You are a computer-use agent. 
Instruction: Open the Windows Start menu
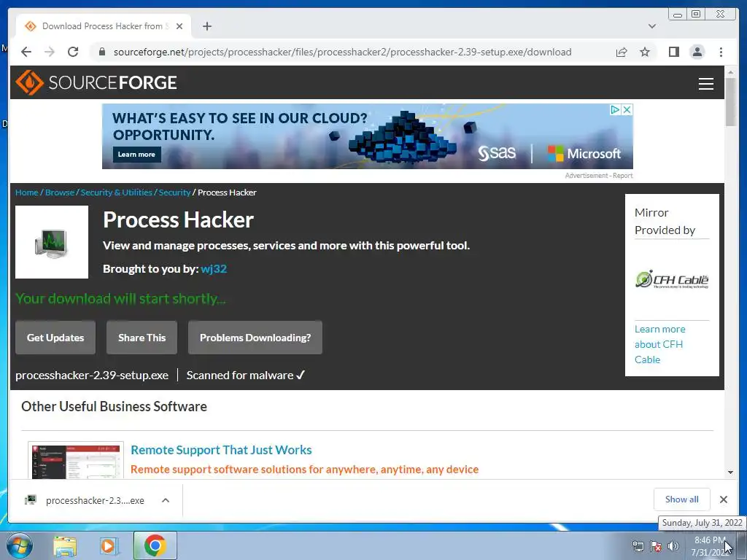coord(20,545)
